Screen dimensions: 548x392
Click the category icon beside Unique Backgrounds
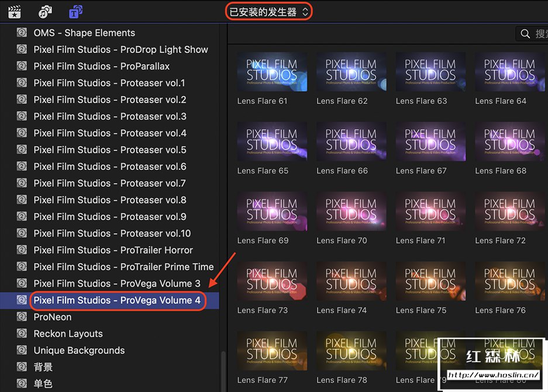tap(22, 350)
